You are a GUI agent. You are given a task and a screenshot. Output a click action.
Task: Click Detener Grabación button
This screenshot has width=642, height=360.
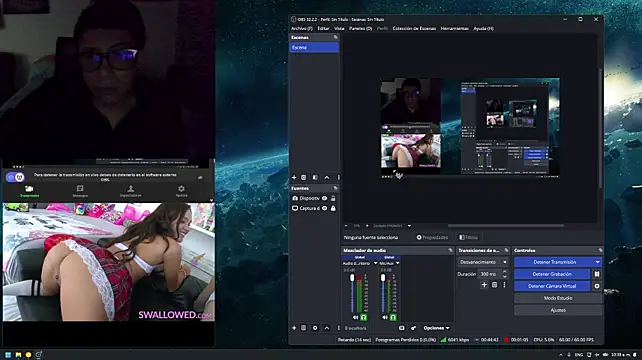point(552,274)
